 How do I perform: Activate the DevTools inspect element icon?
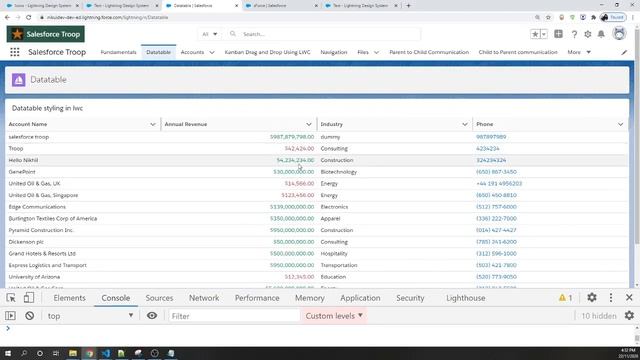click(x=11, y=298)
